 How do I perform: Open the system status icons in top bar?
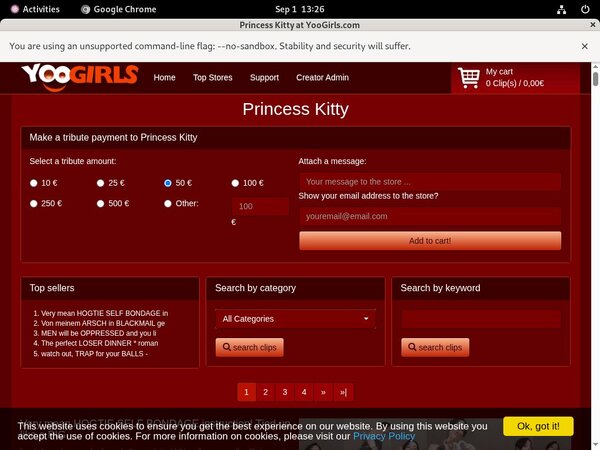(565, 8)
